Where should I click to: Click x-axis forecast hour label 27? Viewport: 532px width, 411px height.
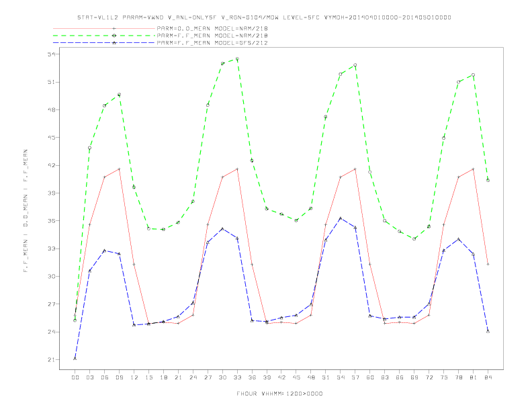(208, 377)
